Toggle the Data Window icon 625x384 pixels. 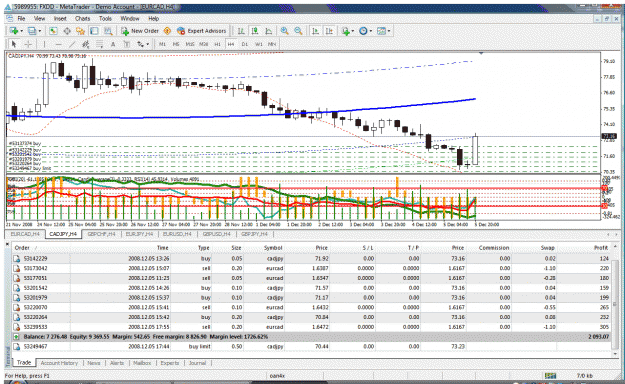[67, 31]
